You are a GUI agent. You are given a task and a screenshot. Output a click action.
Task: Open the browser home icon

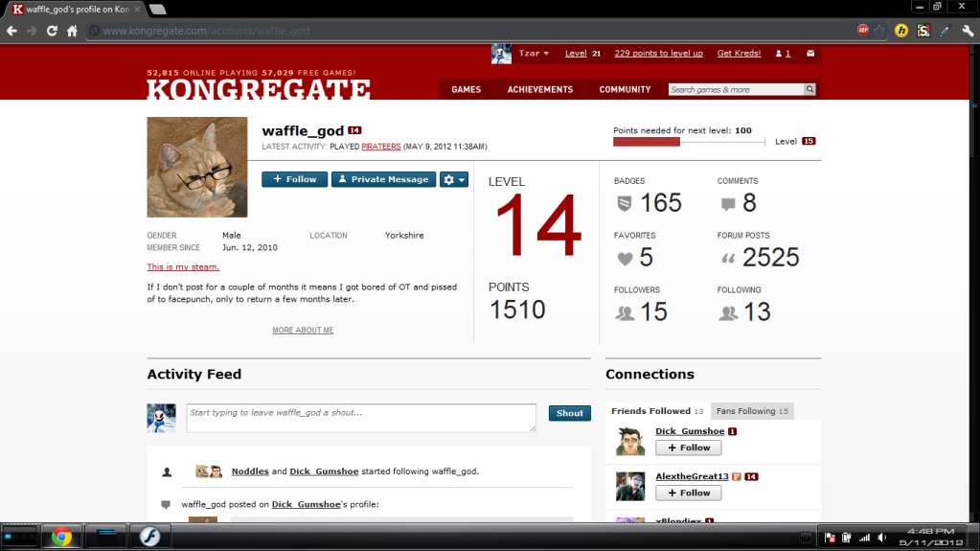(72, 31)
